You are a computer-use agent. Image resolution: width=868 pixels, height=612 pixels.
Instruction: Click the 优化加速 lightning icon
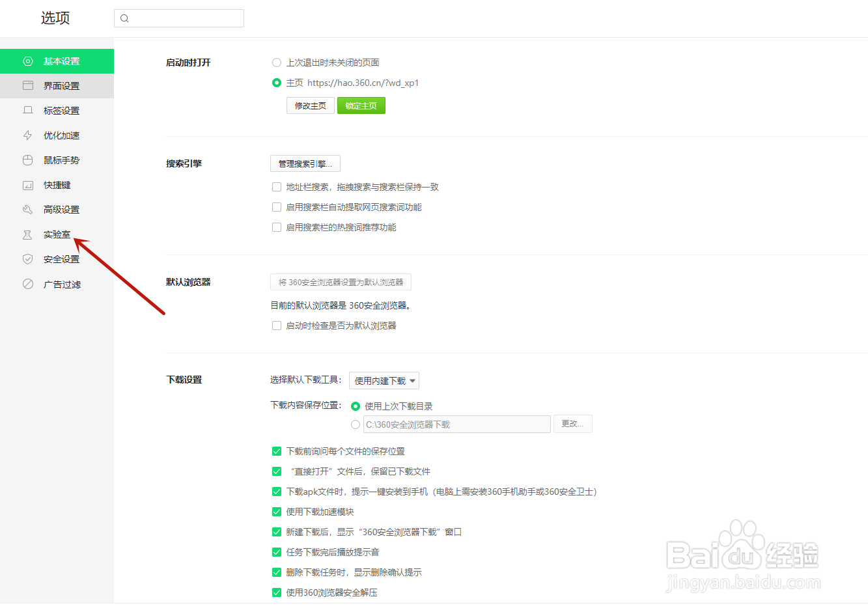[x=28, y=135]
